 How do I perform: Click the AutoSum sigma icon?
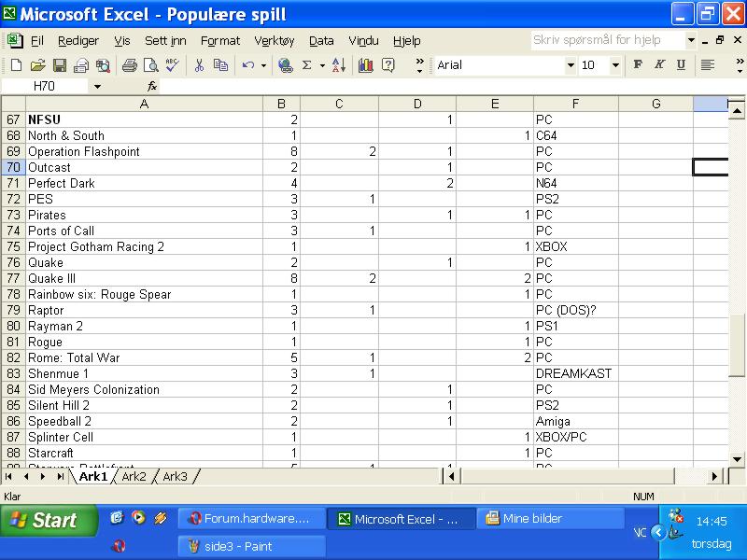pos(307,65)
